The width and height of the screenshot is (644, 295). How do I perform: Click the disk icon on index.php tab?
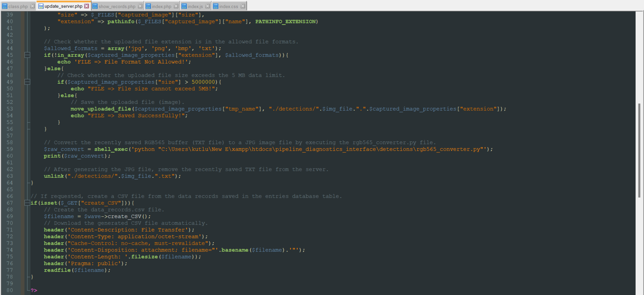(148, 6)
